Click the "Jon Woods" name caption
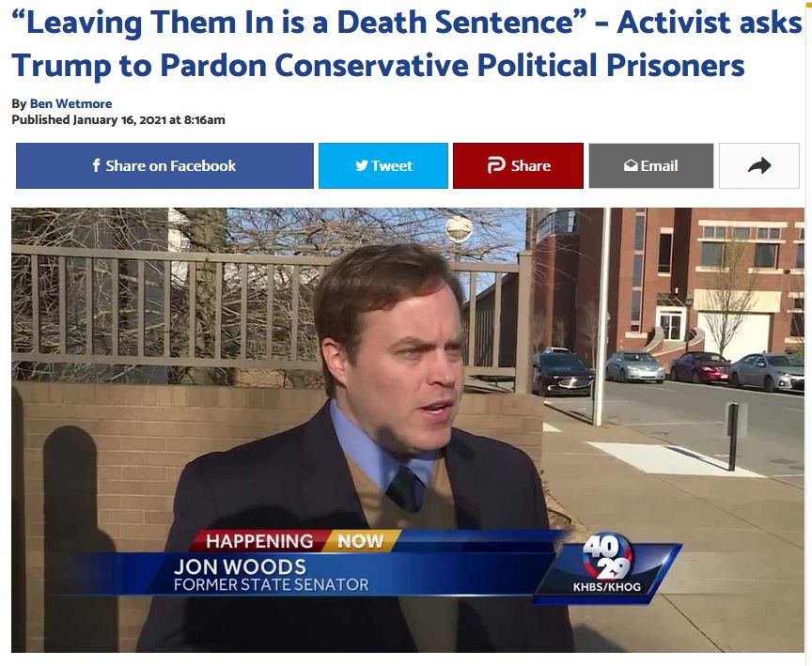 click(240, 566)
